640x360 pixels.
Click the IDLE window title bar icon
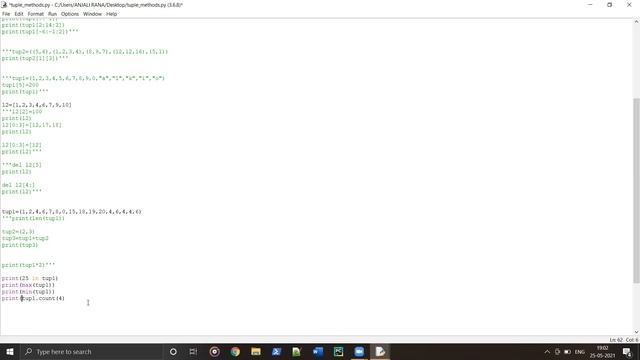[x=4, y=5]
